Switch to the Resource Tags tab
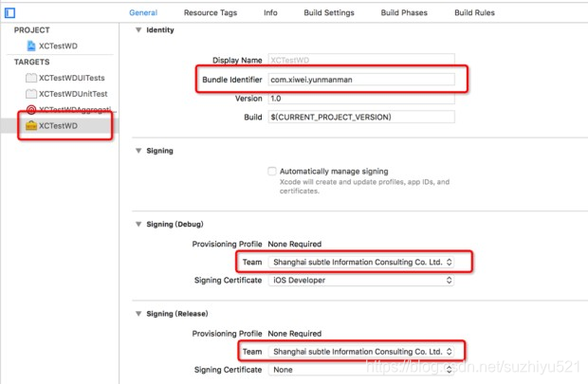Screen dimensions: 588x384 (211, 12)
